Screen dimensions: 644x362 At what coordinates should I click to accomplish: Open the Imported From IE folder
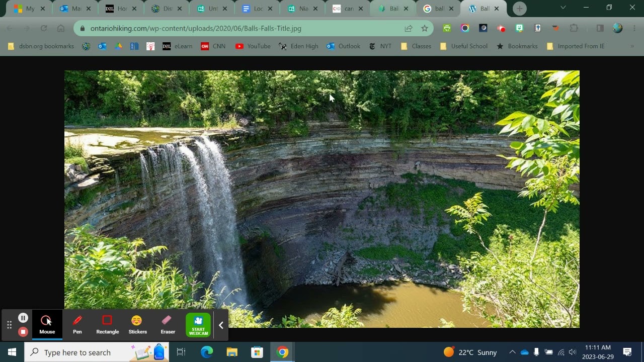pos(576,46)
